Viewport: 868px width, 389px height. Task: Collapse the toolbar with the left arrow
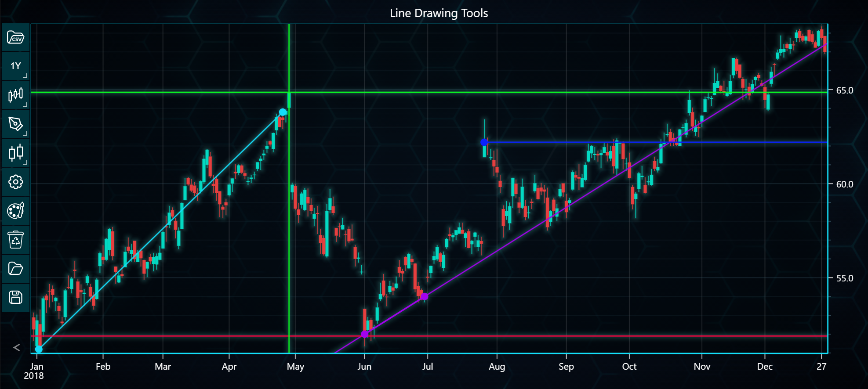[17, 348]
